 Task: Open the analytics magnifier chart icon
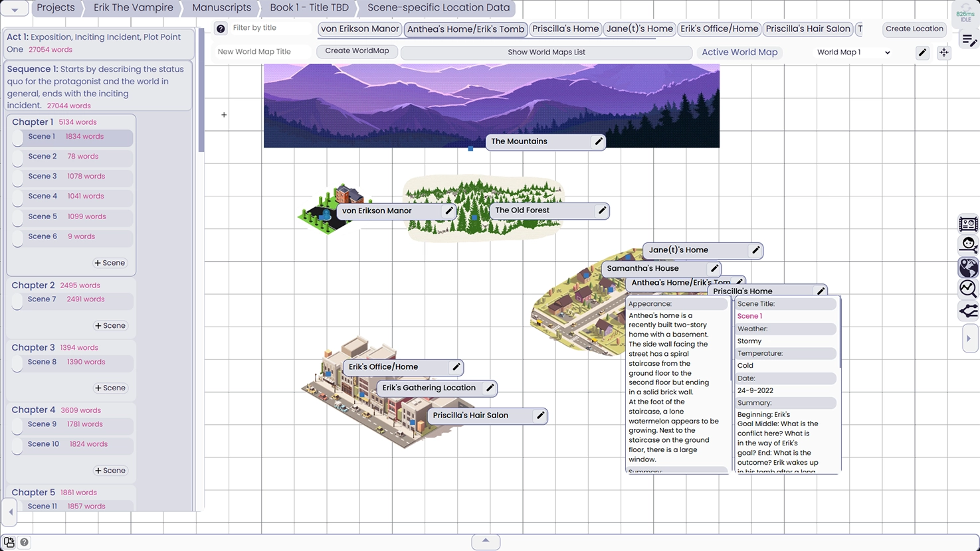968,289
